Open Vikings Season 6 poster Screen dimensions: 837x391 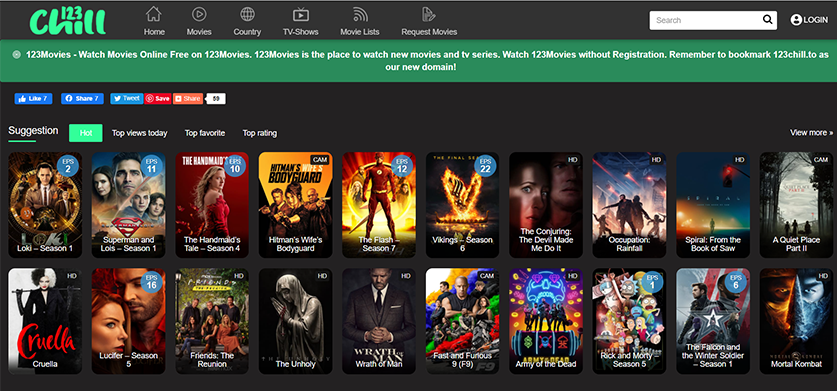click(462, 205)
